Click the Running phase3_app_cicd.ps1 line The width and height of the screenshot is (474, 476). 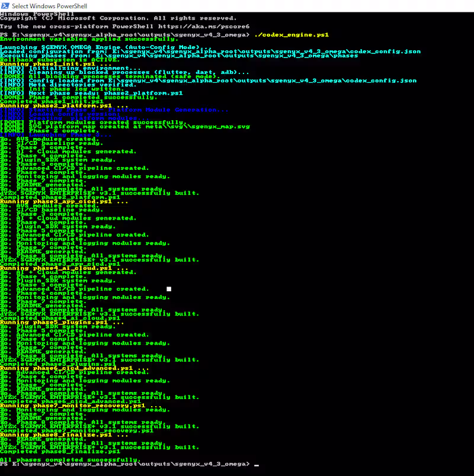point(62,201)
